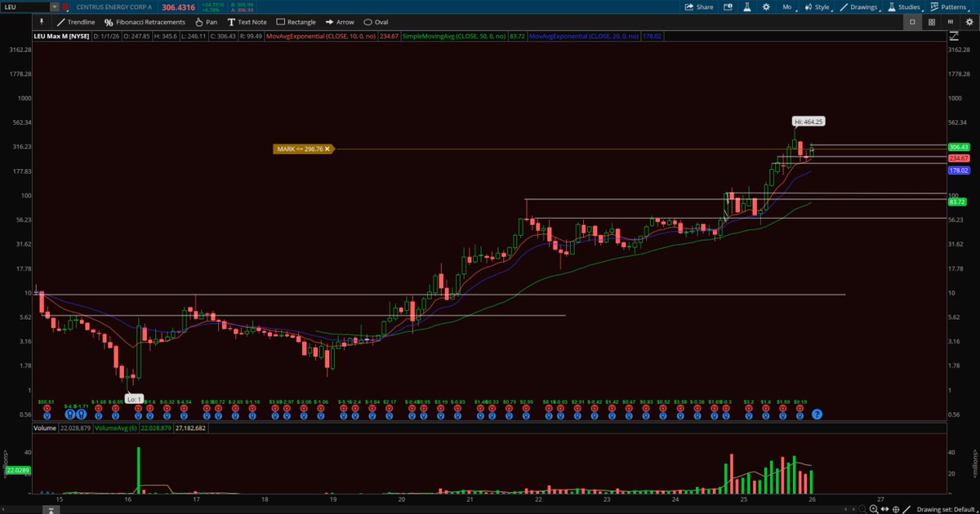
Task: Remove the MARK <= 296.76 alert
Action: pos(327,149)
